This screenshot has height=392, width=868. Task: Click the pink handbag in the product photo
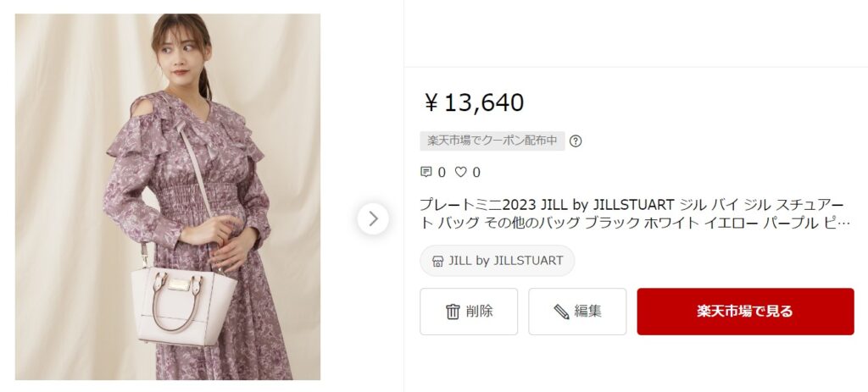click(x=183, y=301)
